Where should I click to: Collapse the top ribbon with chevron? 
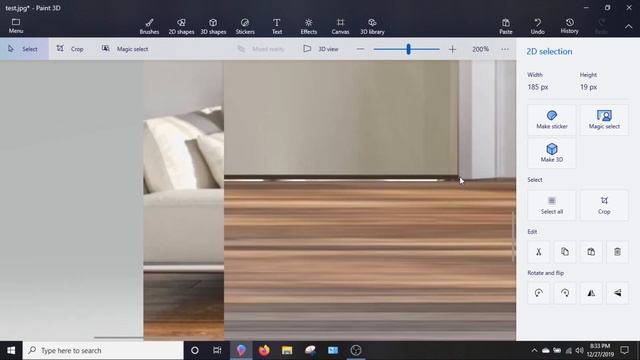point(629,27)
